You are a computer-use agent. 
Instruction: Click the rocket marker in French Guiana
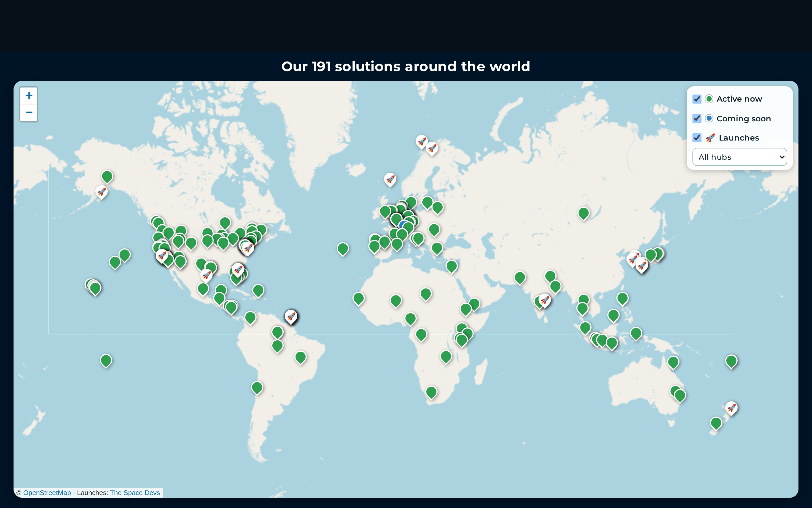[291, 317]
